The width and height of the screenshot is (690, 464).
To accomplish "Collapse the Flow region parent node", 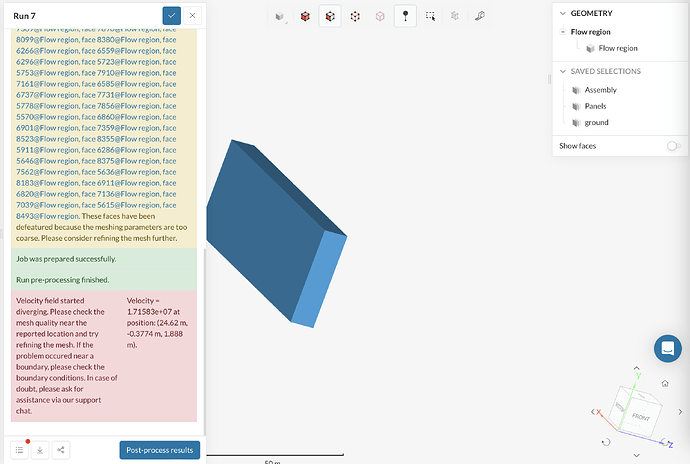I will point(563,32).
